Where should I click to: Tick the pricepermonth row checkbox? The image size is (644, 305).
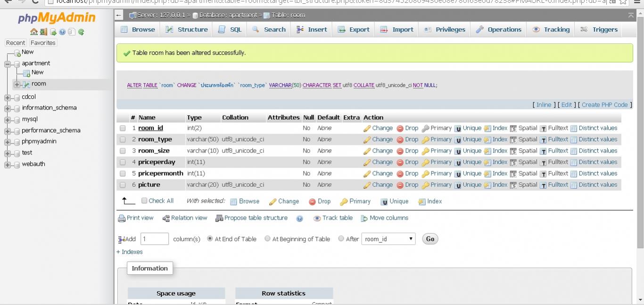(x=123, y=173)
